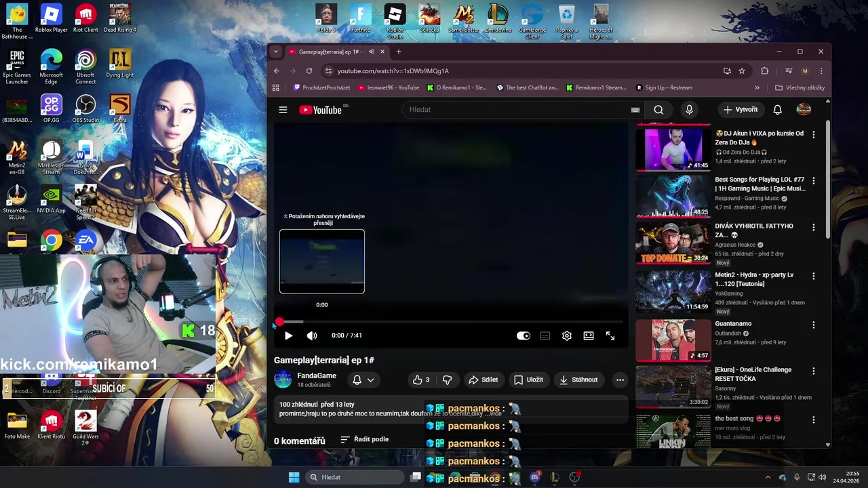Open more actions ellipsis under video
The height and width of the screenshot is (488, 868).
pyautogui.click(x=620, y=380)
